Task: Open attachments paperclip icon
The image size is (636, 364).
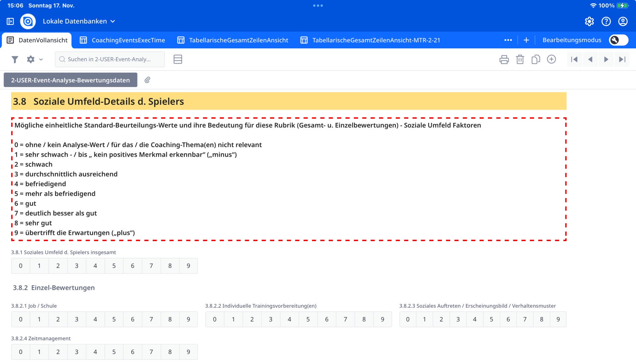Action: pos(147,80)
